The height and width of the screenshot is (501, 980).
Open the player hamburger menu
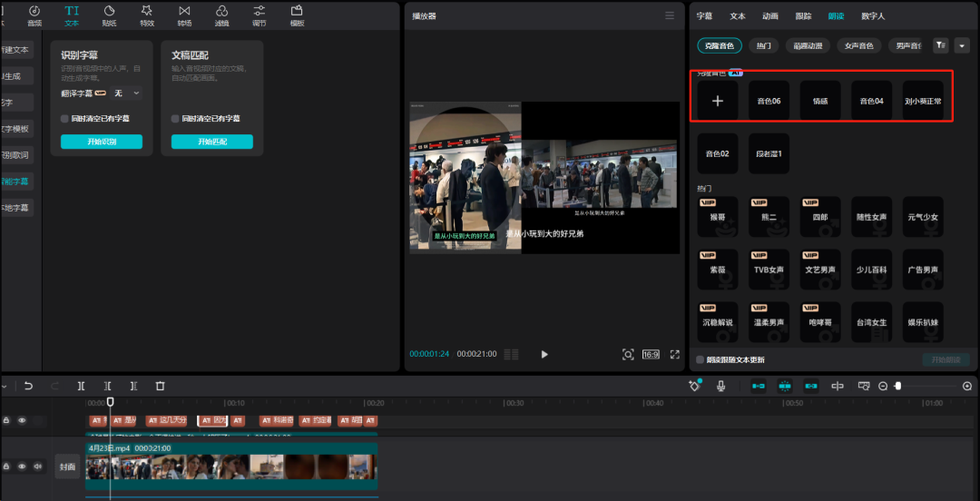pos(670,15)
